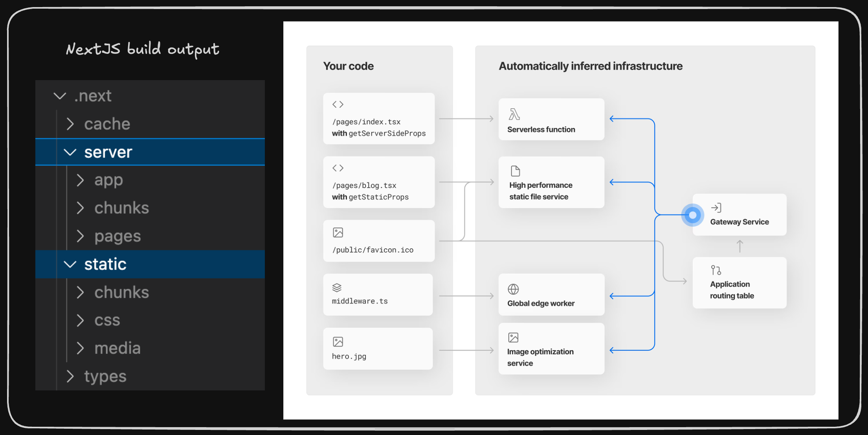This screenshot has height=435, width=868.
Task: Click the Gateway Service label
Action: coord(740,222)
